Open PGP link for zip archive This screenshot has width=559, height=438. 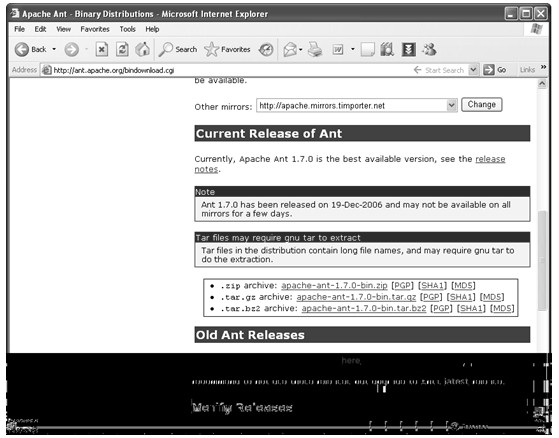click(402, 286)
